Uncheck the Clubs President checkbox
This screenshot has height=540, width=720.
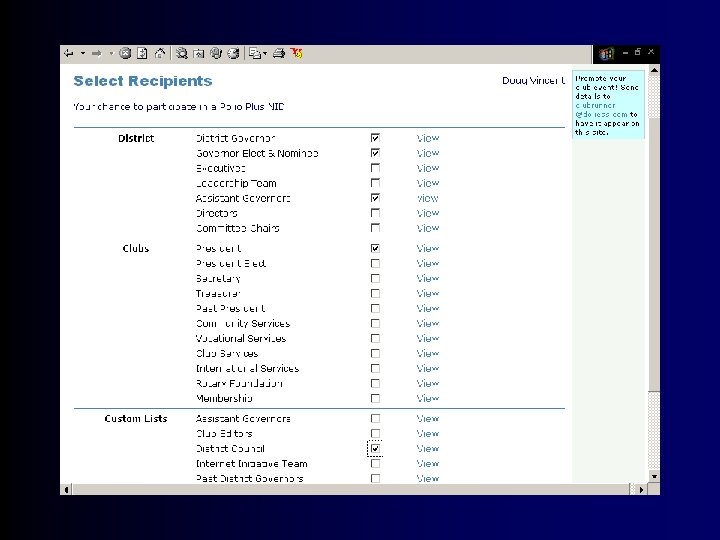point(375,248)
